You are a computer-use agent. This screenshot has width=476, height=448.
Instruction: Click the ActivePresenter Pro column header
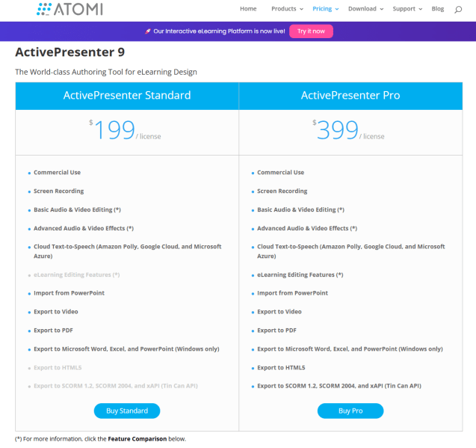tap(350, 96)
